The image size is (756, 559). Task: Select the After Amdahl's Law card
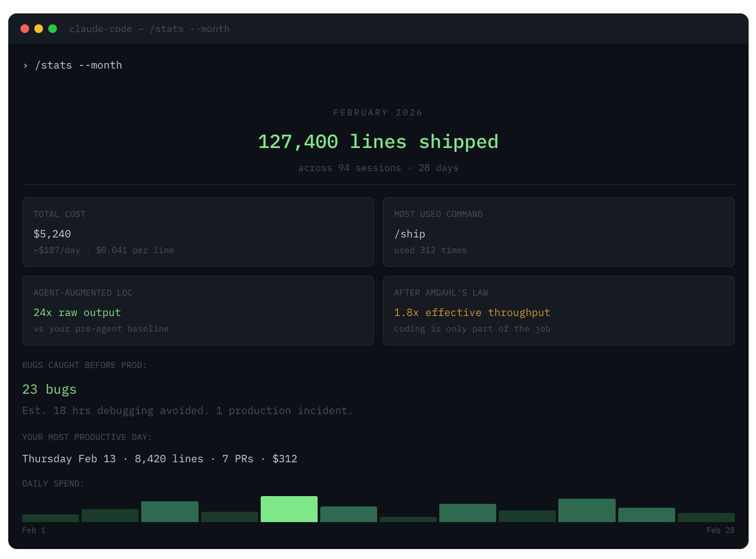tap(558, 310)
